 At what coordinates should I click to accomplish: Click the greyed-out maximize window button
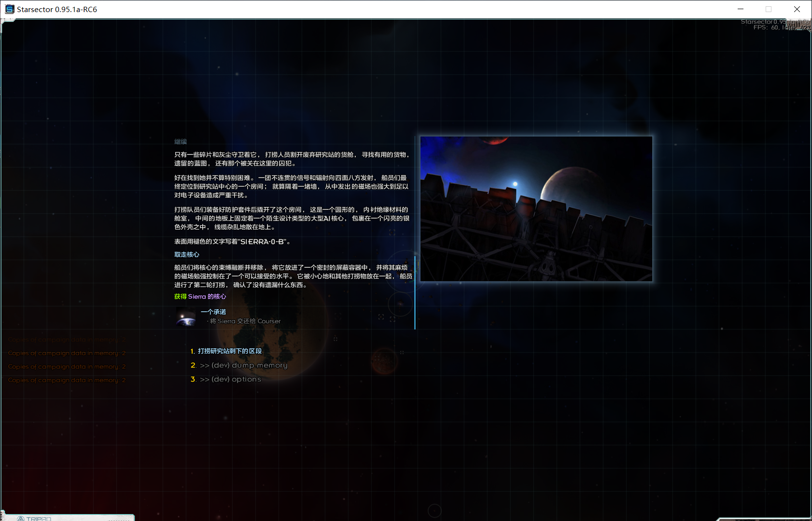coord(769,9)
